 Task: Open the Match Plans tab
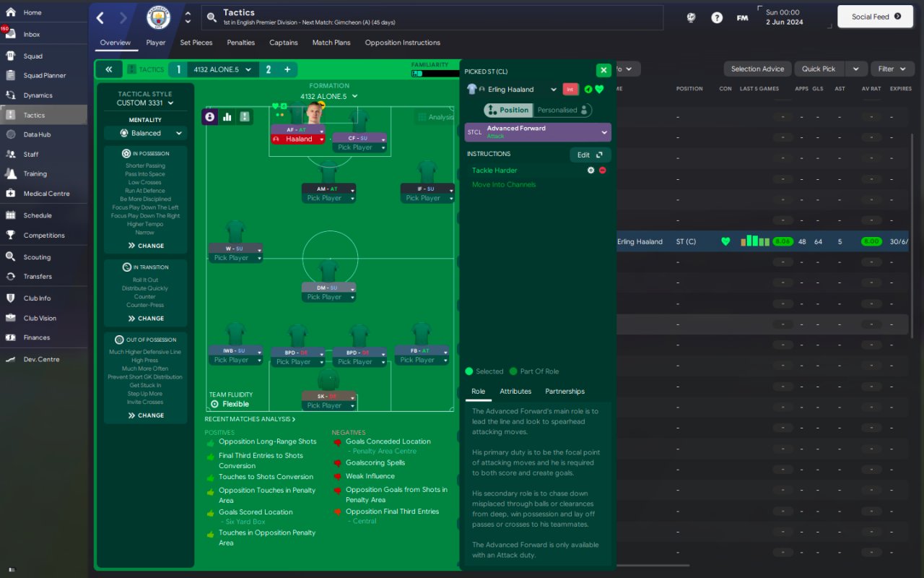point(331,43)
